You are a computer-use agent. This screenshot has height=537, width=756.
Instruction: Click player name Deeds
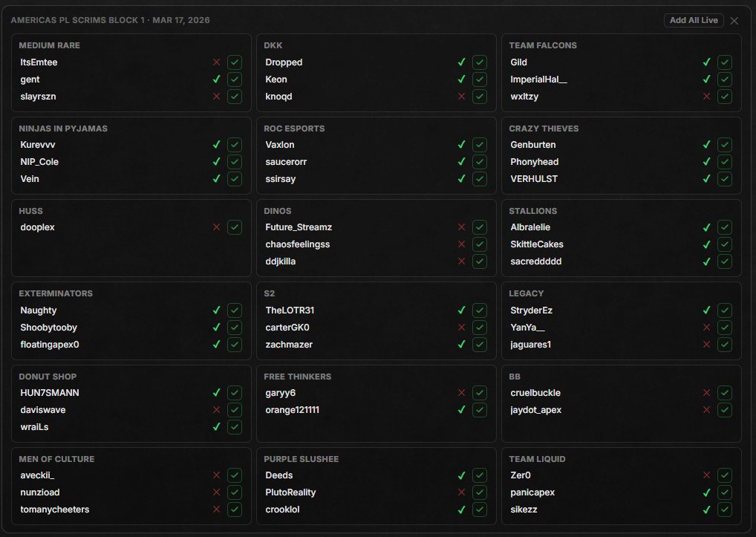pos(278,475)
